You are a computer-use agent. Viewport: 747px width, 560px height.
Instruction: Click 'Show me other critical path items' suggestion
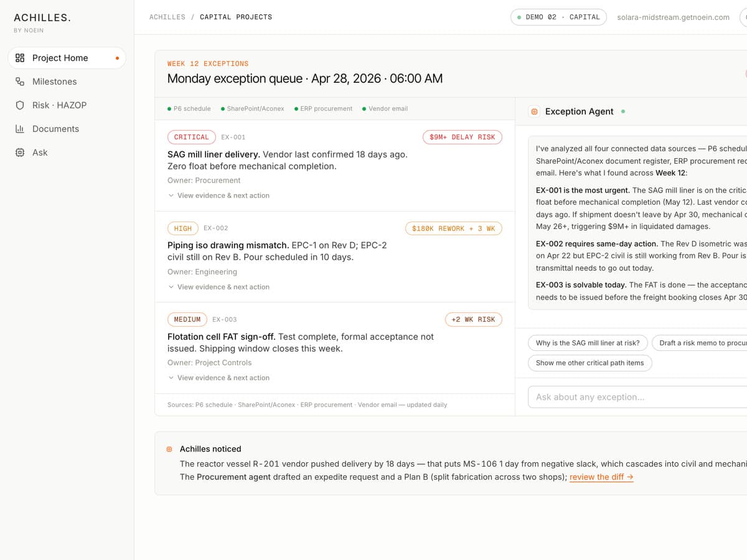pyautogui.click(x=590, y=363)
